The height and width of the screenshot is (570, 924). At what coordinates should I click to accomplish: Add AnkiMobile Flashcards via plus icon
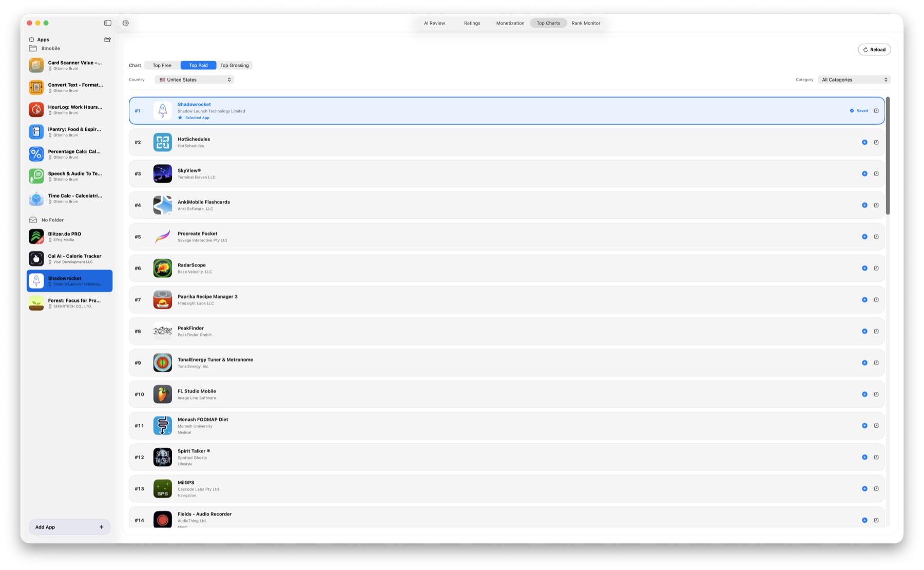point(864,205)
